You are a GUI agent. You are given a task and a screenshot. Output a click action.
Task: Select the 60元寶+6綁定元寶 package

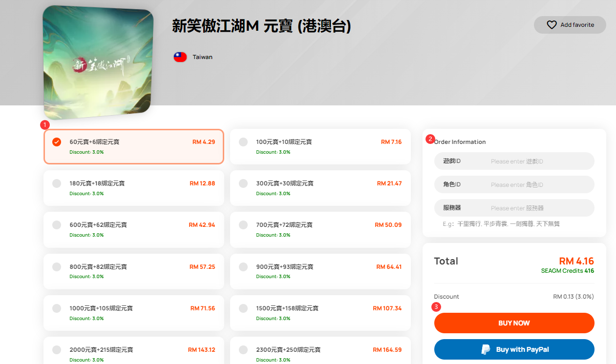tap(134, 146)
